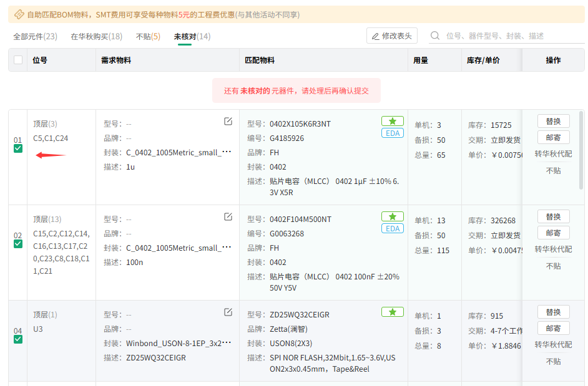Click the star badge on 0402F104M500NT
This screenshot has width=588, height=386.
point(392,216)
